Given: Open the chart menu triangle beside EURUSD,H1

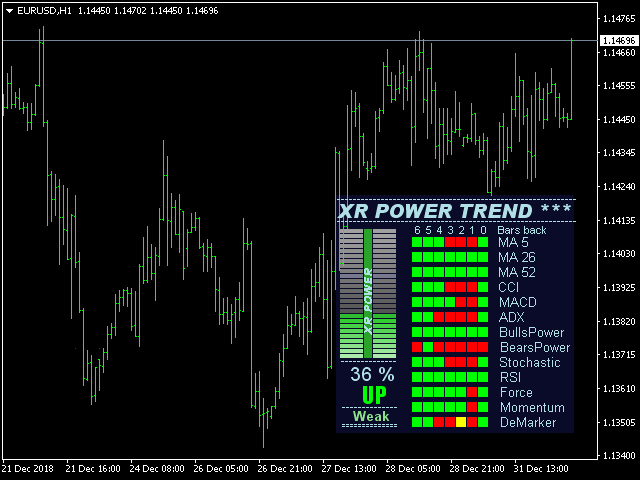Looking at the screenshot, I should [9, 11].
